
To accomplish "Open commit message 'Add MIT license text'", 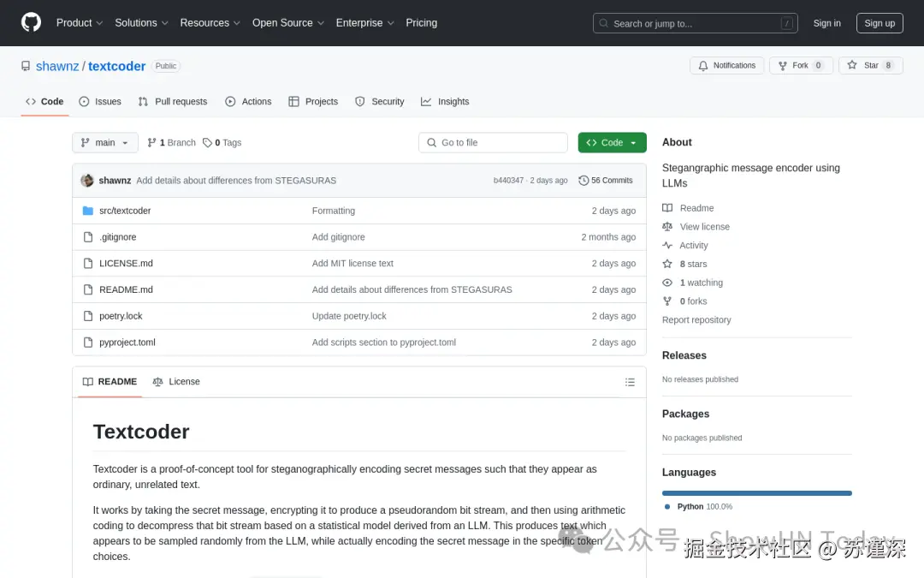I will (x=352, y=263).
